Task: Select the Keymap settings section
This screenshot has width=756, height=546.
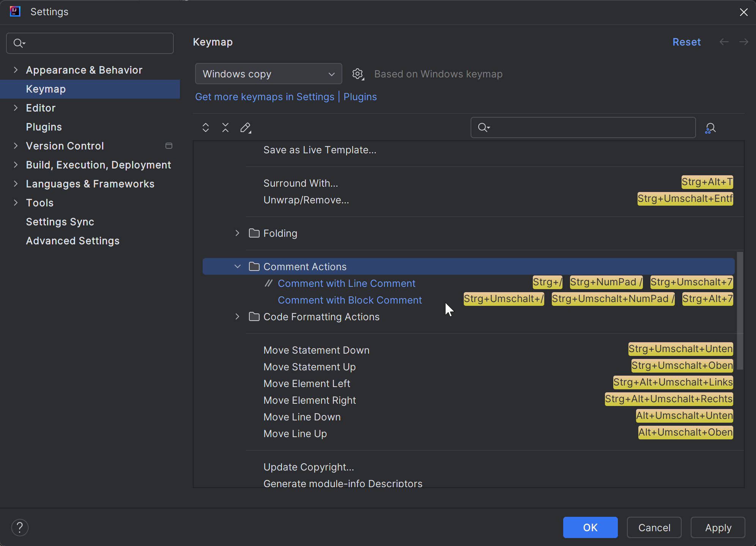Action: 46,89
